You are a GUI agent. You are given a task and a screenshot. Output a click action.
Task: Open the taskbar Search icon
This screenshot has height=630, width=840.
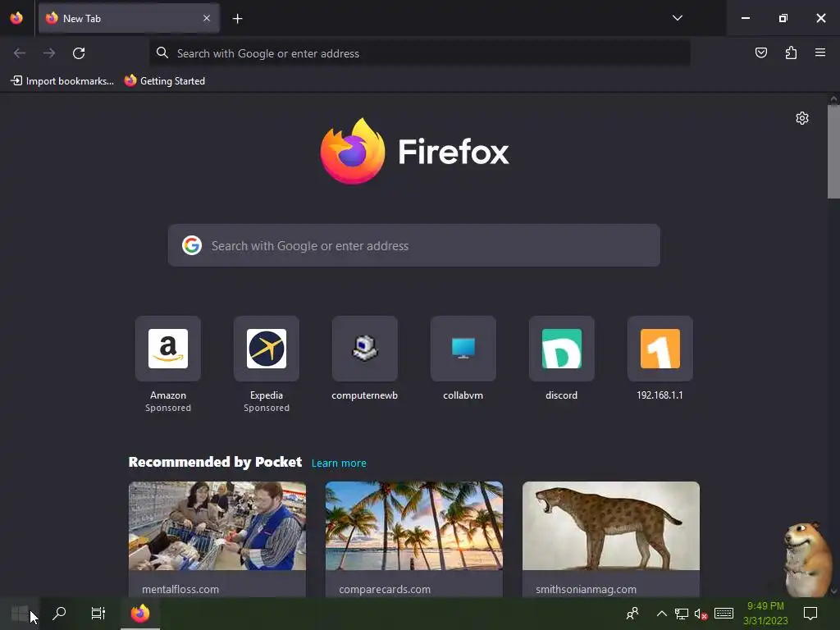click(x=59, y=614)
